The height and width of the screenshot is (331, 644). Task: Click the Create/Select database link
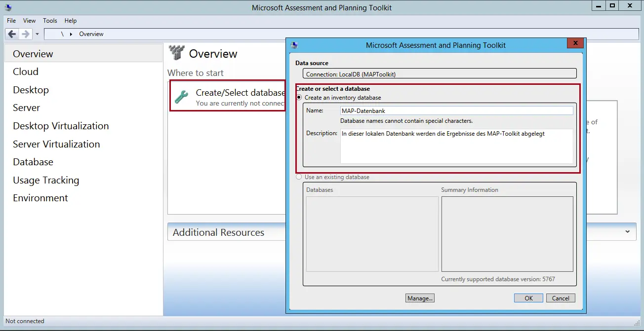[240, 92]
